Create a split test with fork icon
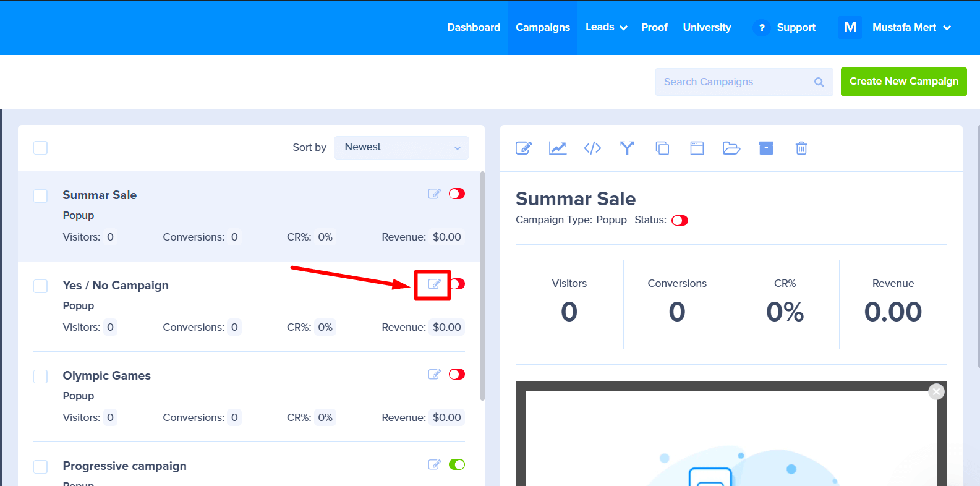The image size is (980, 486). pos(627,148)
